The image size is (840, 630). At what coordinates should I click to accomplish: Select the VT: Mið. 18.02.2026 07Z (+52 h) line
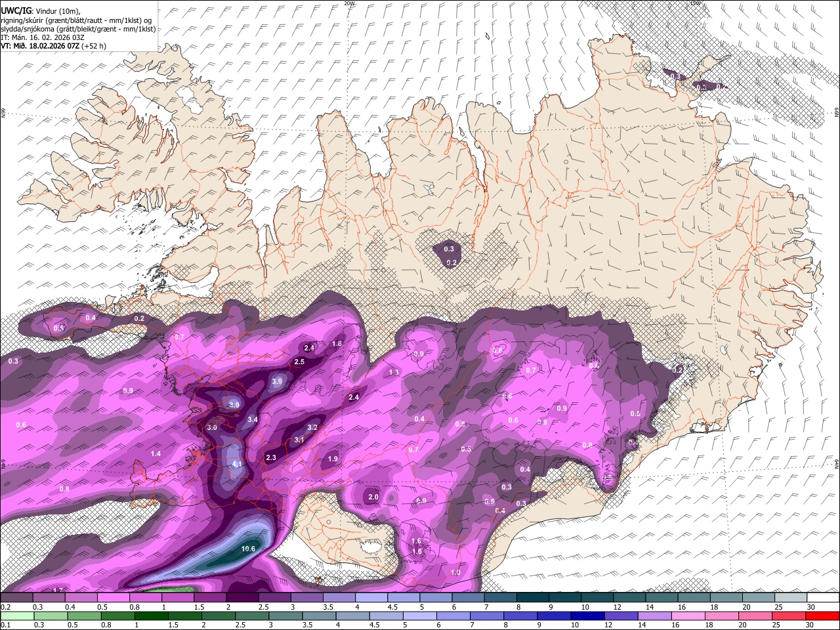click(x=53, y=46)
